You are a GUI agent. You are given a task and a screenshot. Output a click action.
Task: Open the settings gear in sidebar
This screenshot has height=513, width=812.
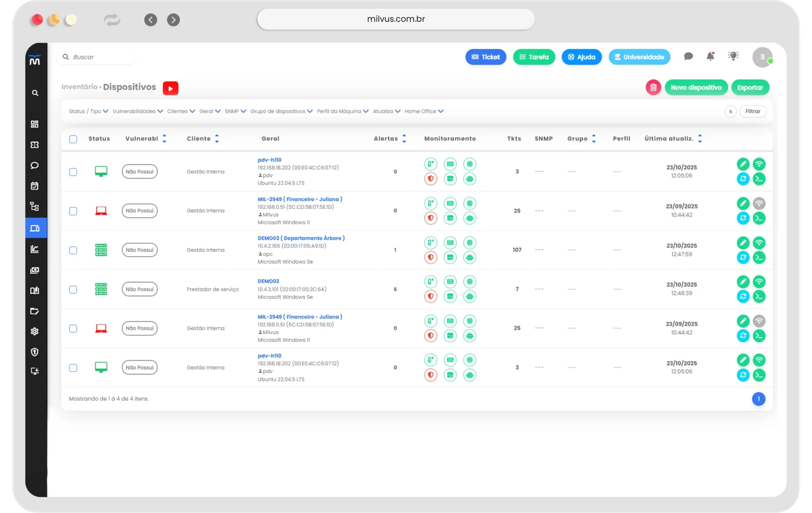pos(35,332)
